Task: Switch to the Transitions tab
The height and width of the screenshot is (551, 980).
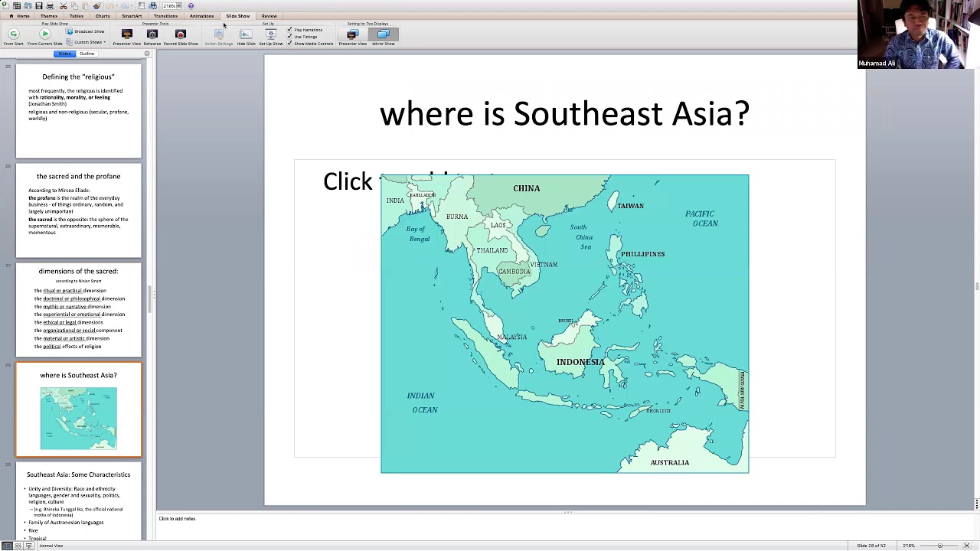Action: [x=165, y=16]
